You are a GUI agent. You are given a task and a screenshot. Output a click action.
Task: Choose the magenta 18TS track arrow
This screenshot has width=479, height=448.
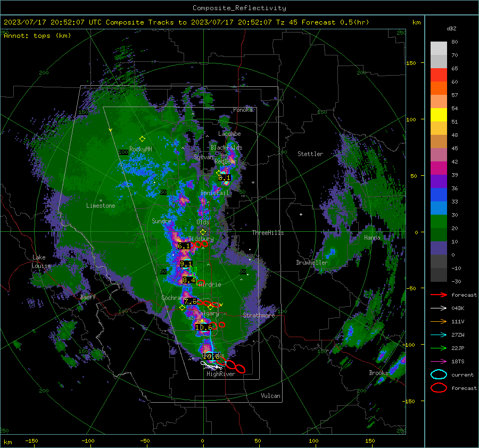[x=439, y=362]
